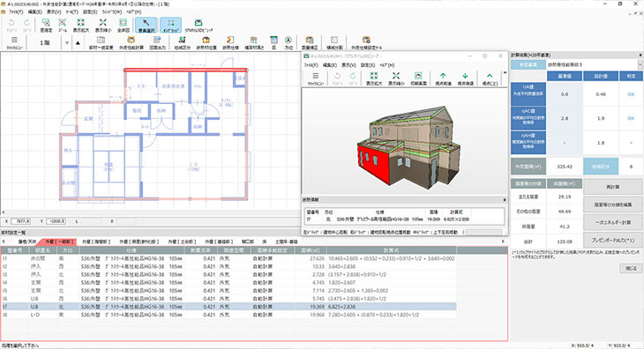The width and height of the screenshot is (644, 349).
Task: Click 初期画面 icon in 3D viewer toolbar
Action: [x=418, y=78]
